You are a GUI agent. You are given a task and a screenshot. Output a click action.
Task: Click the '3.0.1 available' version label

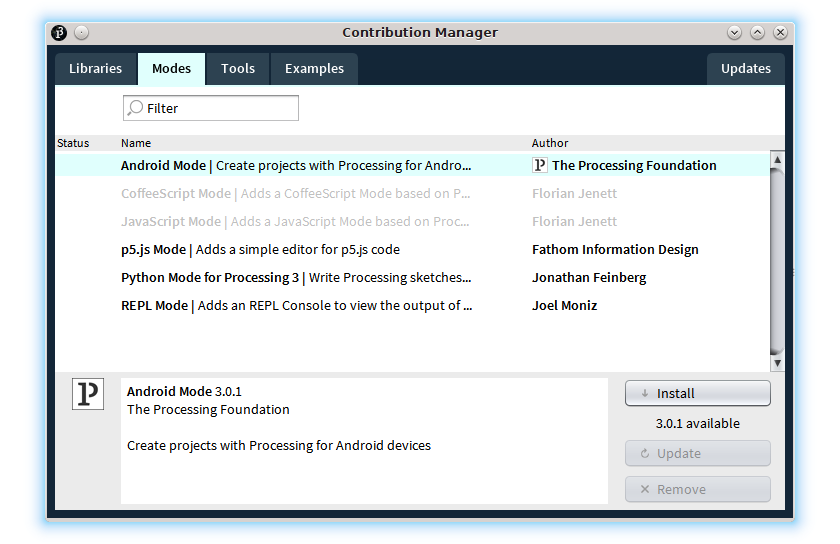[698, 423]
